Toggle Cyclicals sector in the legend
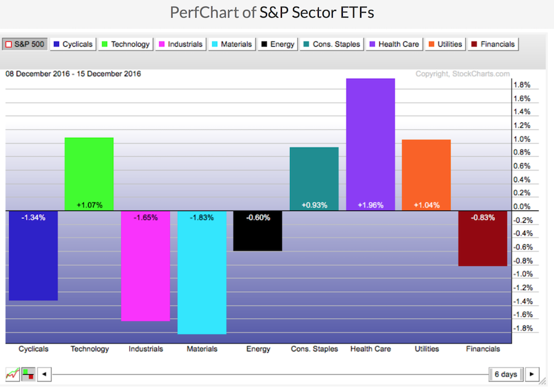The image size is (554, 392). click(73, 44)
